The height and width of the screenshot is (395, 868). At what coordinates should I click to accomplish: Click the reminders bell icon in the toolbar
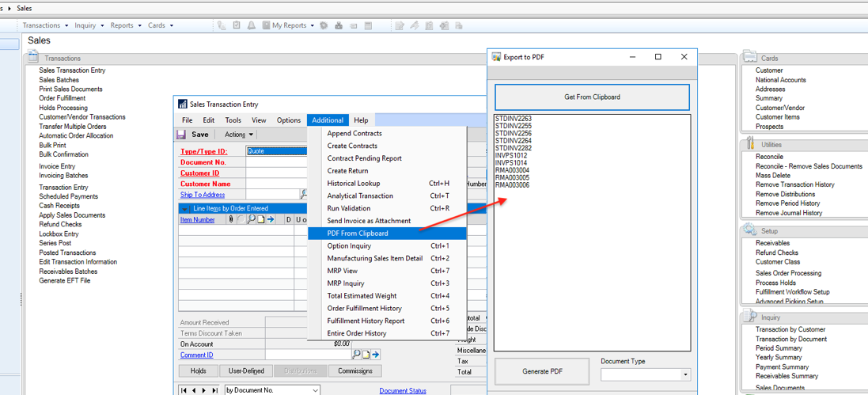(x=252, y=25)
